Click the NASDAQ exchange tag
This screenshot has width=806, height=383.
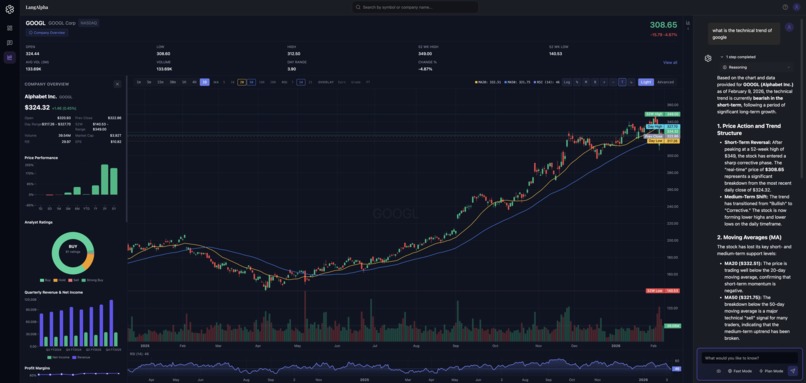click(89, 23)
